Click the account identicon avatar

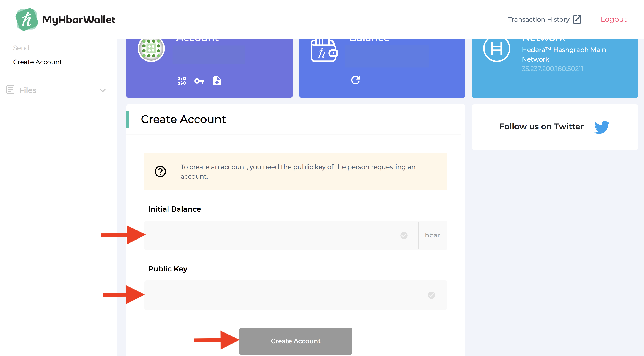pyautogui.click(x=151, y=49)
